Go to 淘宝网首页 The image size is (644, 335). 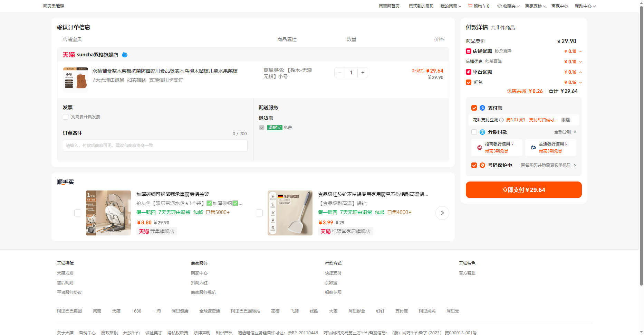[x=389, y=6]
